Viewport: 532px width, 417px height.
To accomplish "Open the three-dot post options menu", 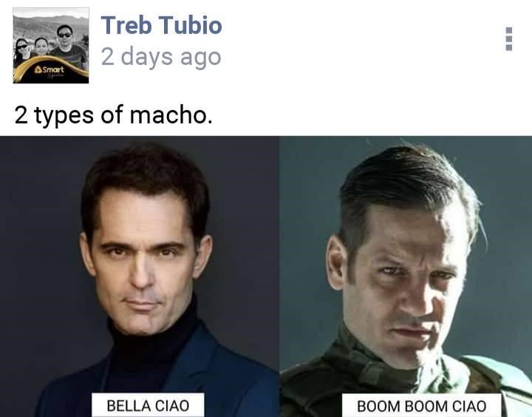I will pos(508,38).
